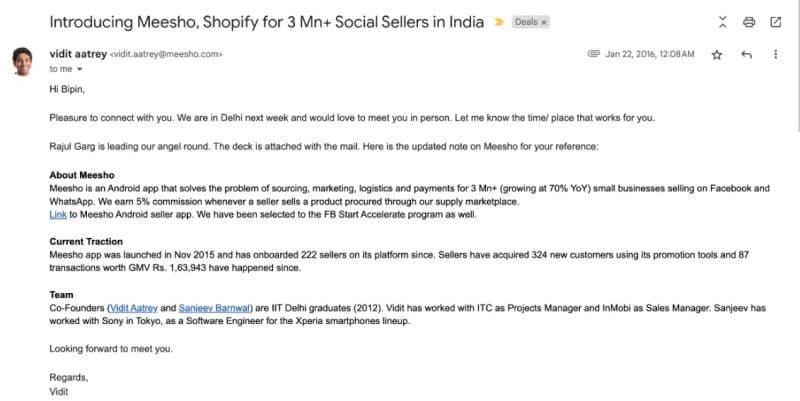The image size is (800, 401).
Task: Click the 'About Meesho' heading text
Action: click(x=83, y=175)
